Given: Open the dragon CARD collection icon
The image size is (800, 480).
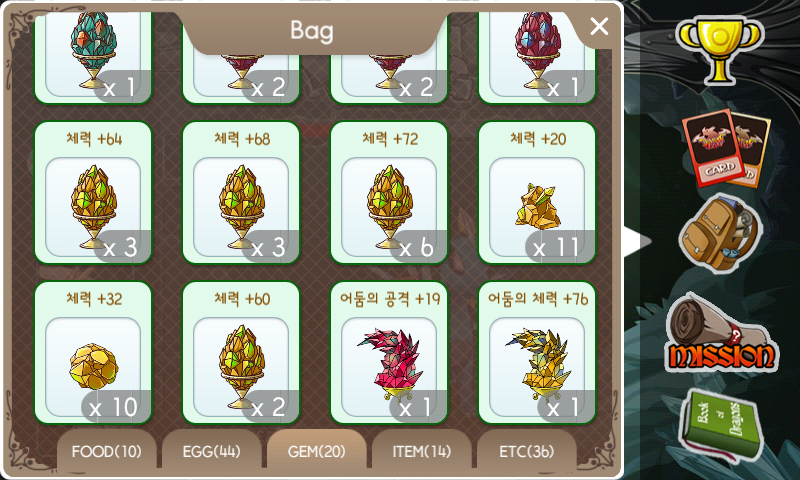Looking at the screenshot, I should pos(727,147).
